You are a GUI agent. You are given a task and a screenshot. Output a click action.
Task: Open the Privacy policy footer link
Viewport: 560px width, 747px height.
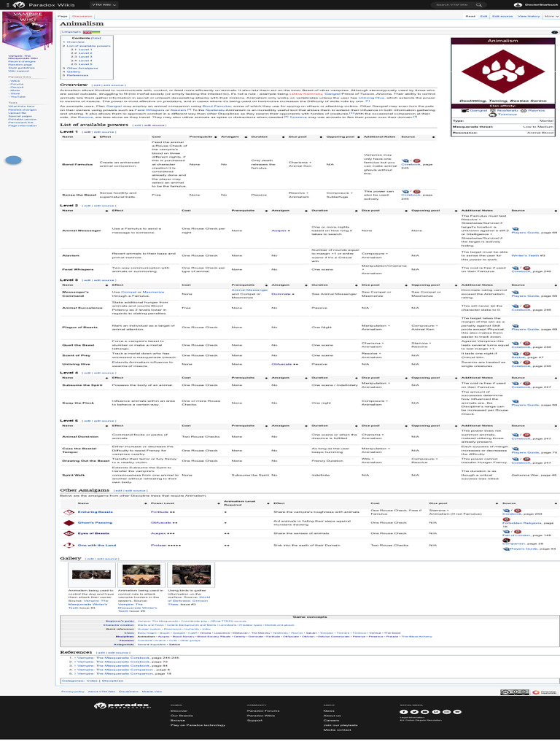coord(73,692)
